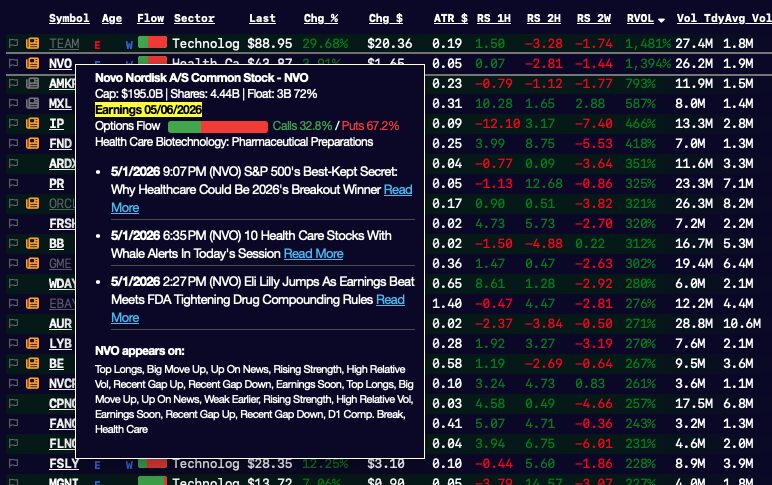Click the 28.8M volume cell
Viewport: 772px width, 485px height.
tap(694, 323)
